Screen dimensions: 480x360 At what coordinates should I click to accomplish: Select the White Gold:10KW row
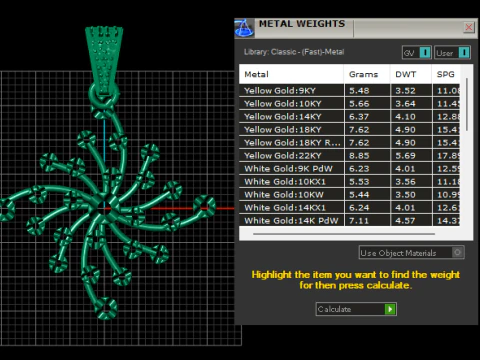(349, 195)
